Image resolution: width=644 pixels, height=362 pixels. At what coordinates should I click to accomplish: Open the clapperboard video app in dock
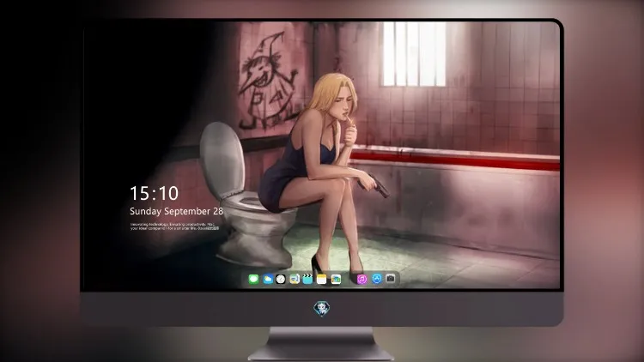[307, 279]
